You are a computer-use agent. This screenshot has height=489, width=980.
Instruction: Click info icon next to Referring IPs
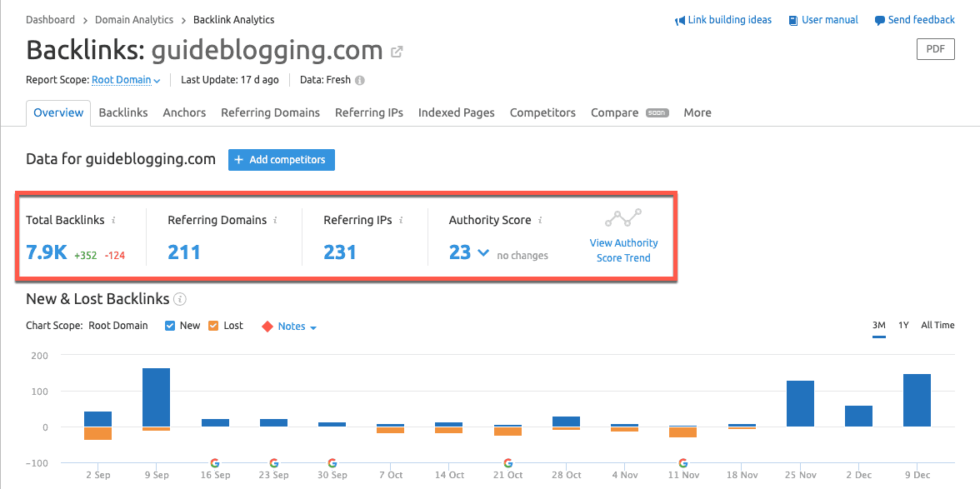[401, 221]
